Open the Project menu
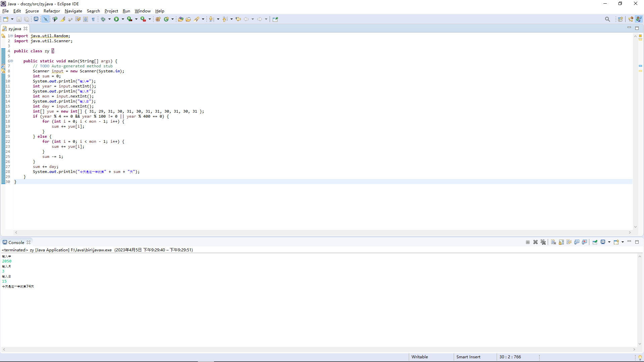Screen dimensions: 644x362 tap(111, 11)
